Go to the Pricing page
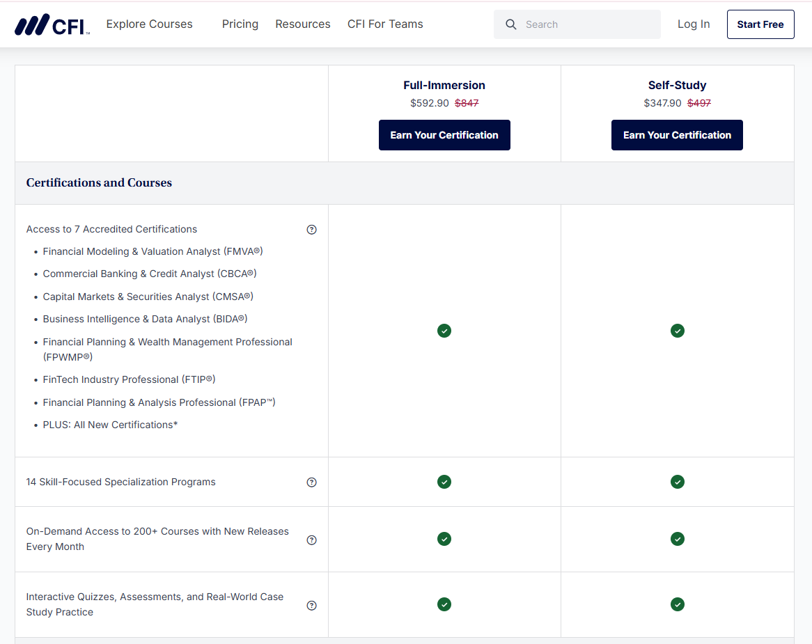The image size is (812, 644). click(x=240, y=24)
